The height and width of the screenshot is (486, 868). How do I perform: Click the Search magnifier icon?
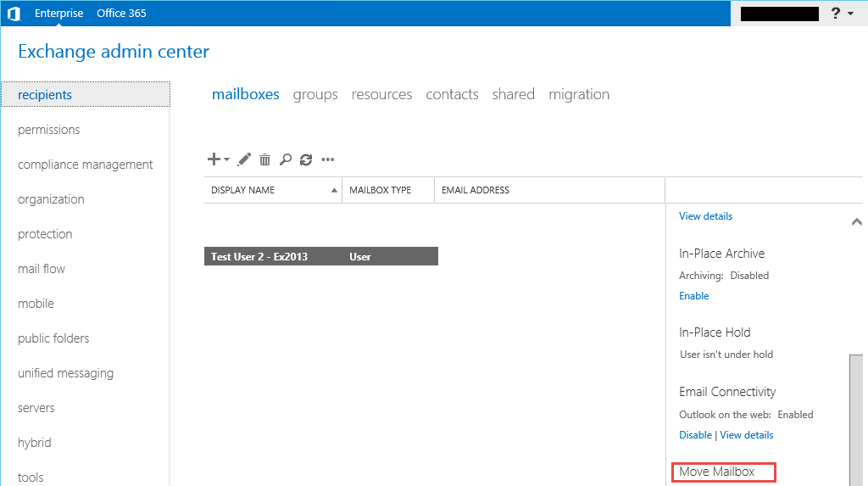tap(286, 159)
